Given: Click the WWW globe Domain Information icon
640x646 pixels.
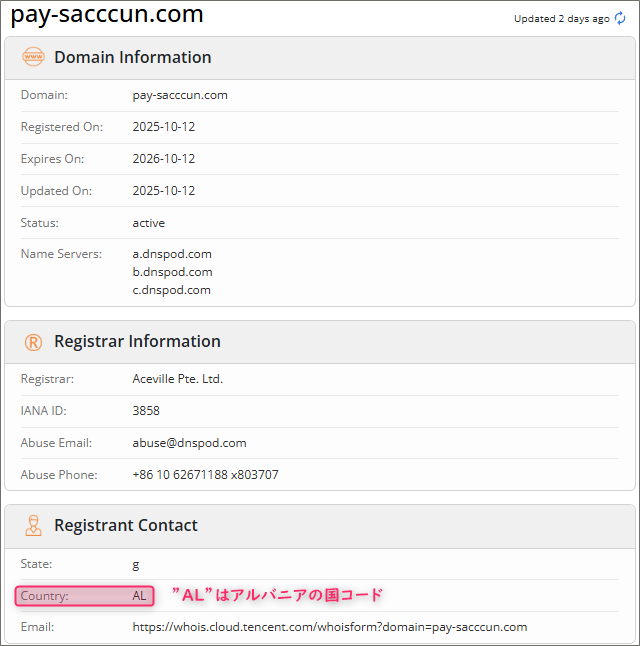Looking at the screenshot, I should pyautogui.click(x=33, y=57).
